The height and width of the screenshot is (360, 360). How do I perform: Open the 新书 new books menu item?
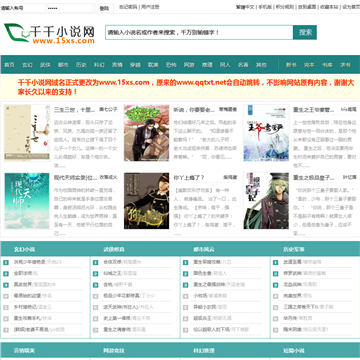tap(291, 65)
